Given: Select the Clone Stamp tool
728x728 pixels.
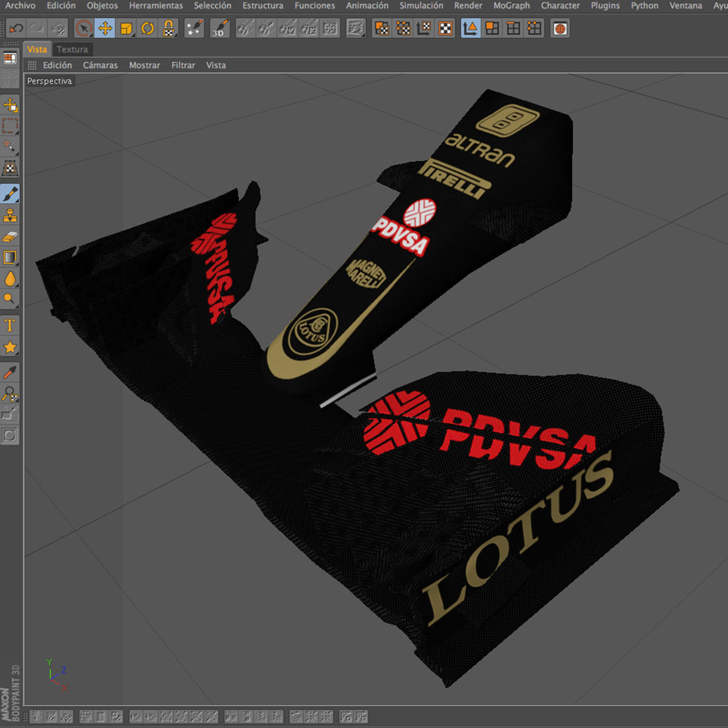Looking at the screenshot, I should point(10,215).
